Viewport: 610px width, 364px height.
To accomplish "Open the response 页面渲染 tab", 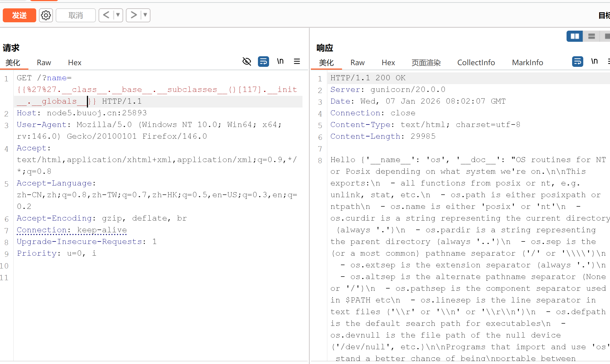I will click(x=426, y=63).
